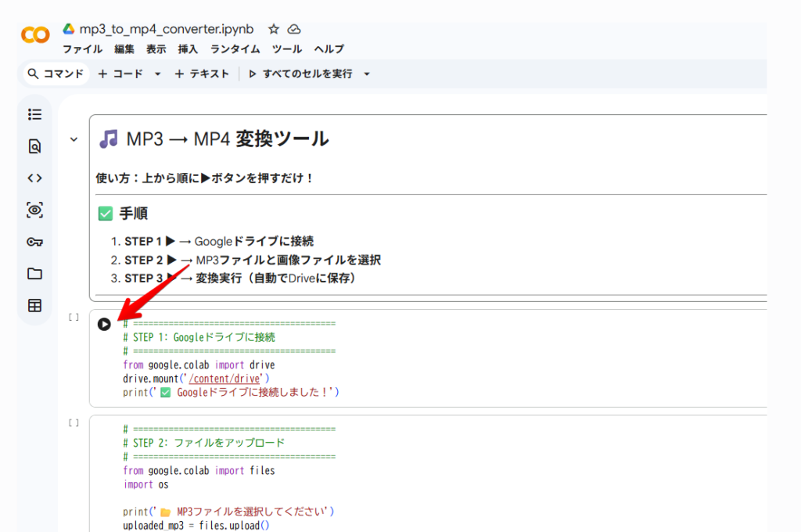Click comment line # STEP 2: ファイルをアップロード

(x=204, y=443)
